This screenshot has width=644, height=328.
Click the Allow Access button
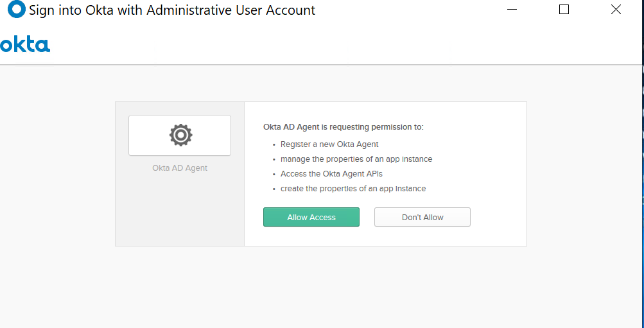[311, 217]
